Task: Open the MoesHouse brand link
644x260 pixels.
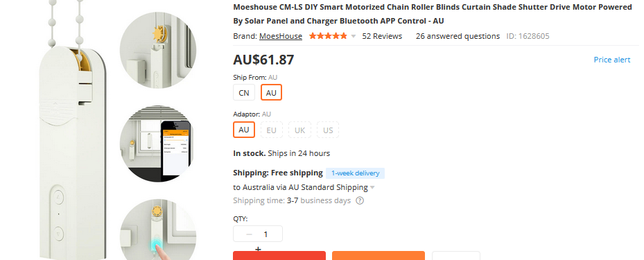Action: (x=281, y=36)
